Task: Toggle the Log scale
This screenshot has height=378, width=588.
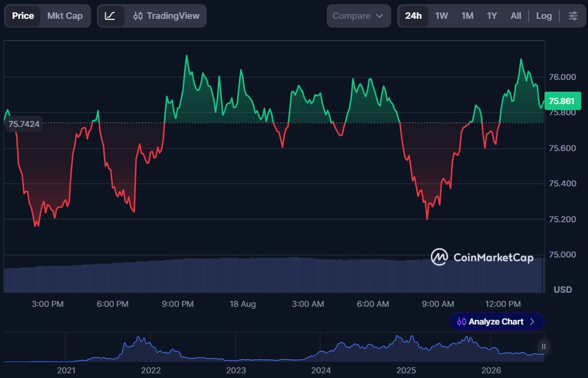Action: click(544, 16)
